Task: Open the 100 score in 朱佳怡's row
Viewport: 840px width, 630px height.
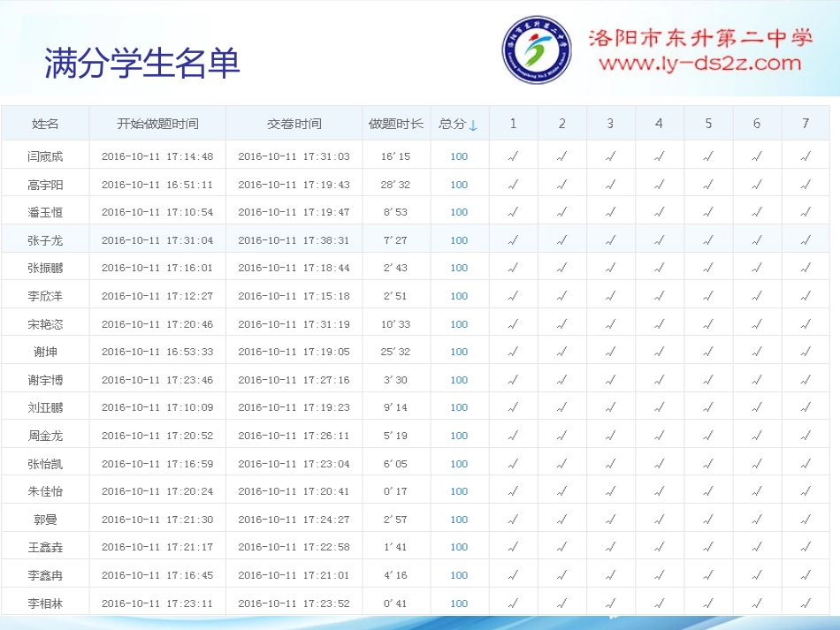Action: (459, 491)
